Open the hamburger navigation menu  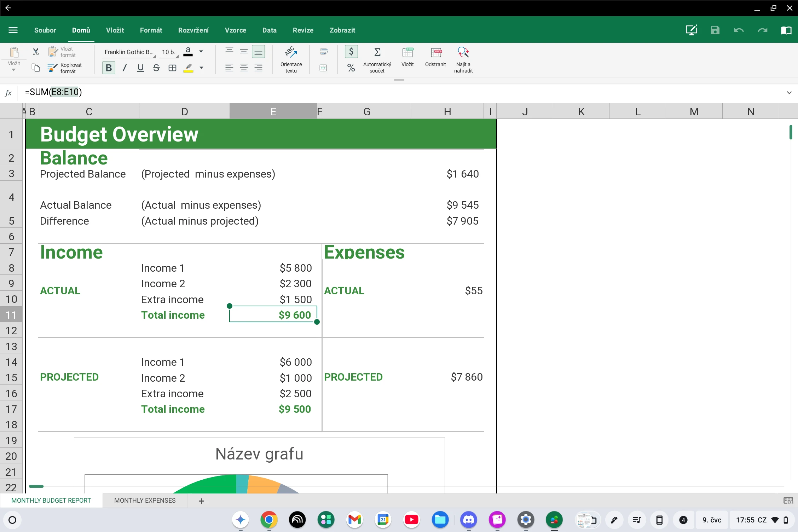(13, 30)
